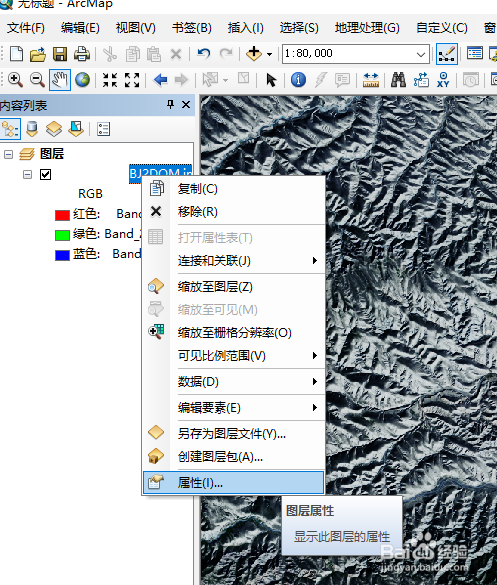Screen dimensions: 497x585
Task: Open the 视图(V) menu
Action: [x=135, y=28]
